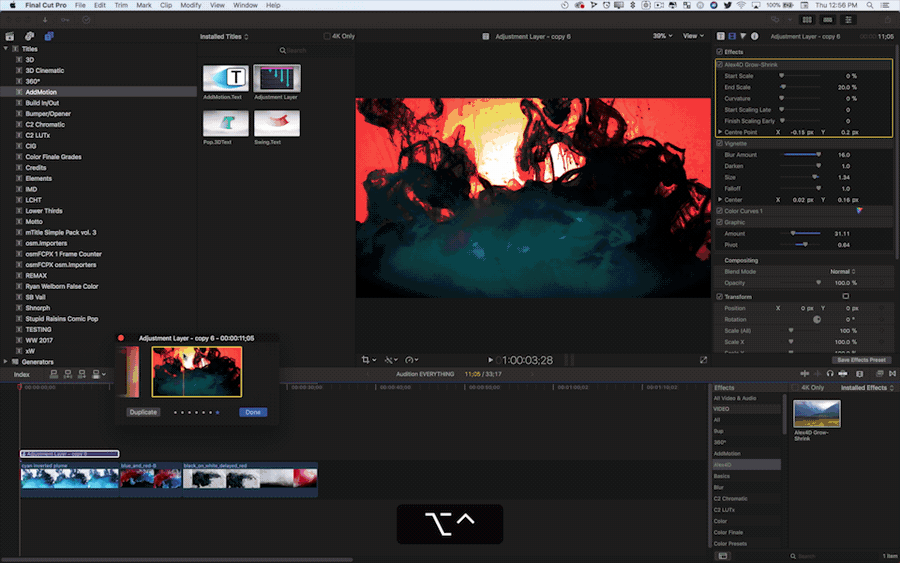Select the Adjustment Layer title thumbnail
The height and width of the screenshot is (563, 900).
click(x=277, y=78)
